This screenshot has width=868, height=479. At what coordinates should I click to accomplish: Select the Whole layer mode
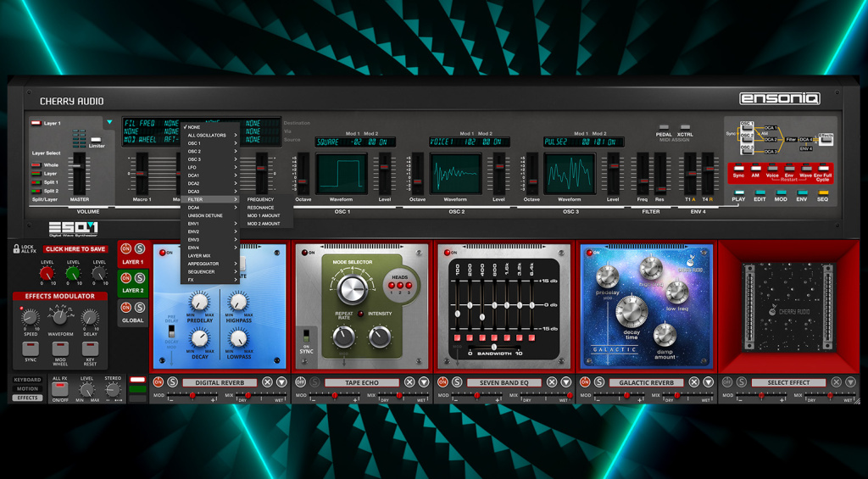37,165
